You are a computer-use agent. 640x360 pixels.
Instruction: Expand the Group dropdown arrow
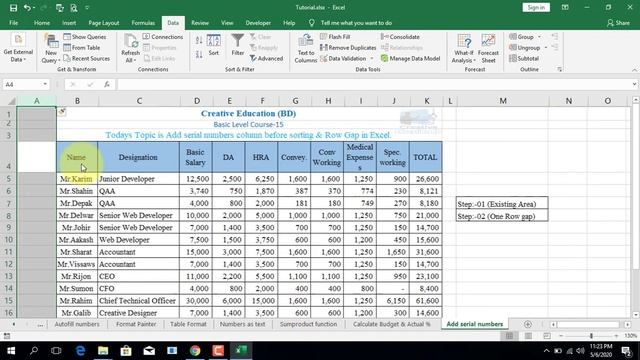click(539, 37)
